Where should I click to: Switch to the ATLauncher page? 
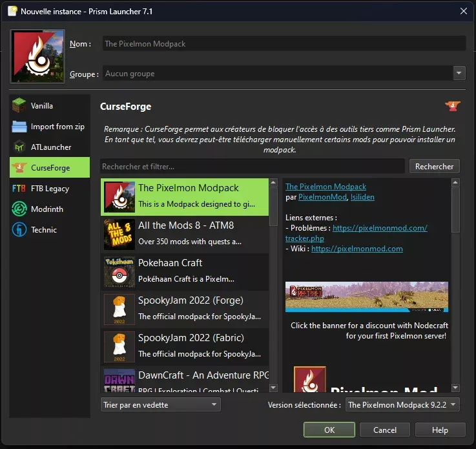coord(50,147)
